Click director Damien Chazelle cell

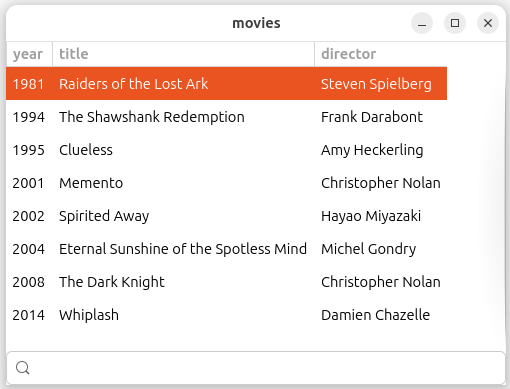375,315
